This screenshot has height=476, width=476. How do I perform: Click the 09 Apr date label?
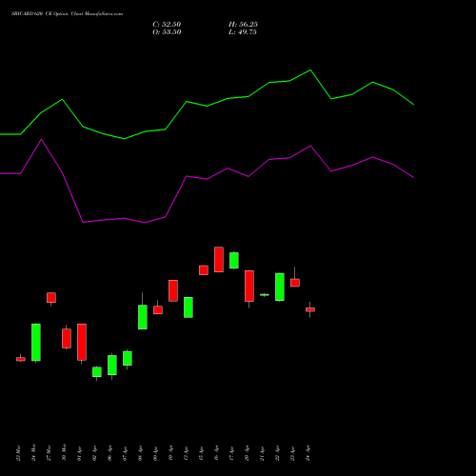tap(155, 453)
